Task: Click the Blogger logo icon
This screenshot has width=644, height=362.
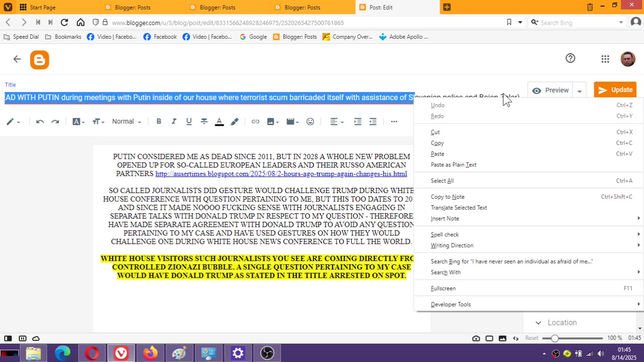Action: (x=39, y=60)
